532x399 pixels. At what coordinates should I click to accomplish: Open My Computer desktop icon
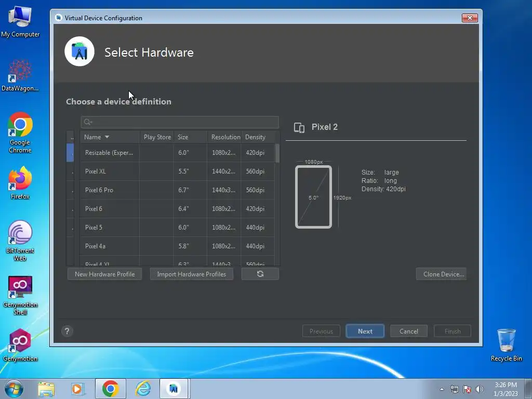(x=20, y=21)
